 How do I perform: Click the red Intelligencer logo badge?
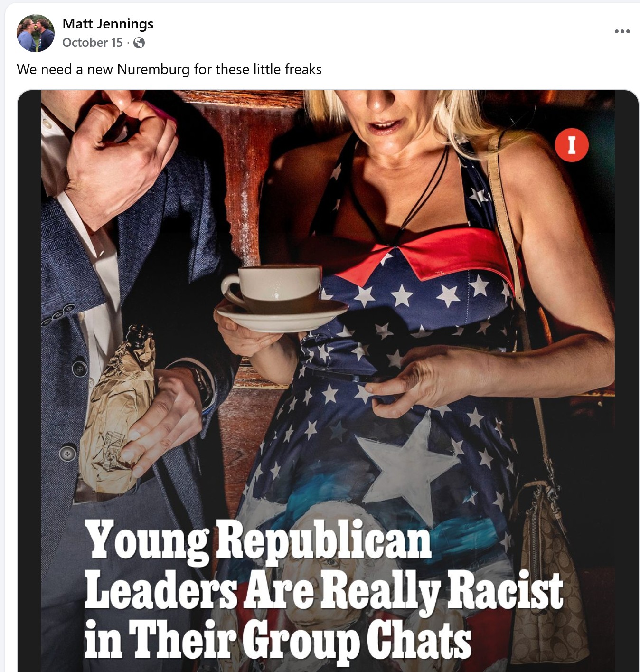tap(572, 145)
